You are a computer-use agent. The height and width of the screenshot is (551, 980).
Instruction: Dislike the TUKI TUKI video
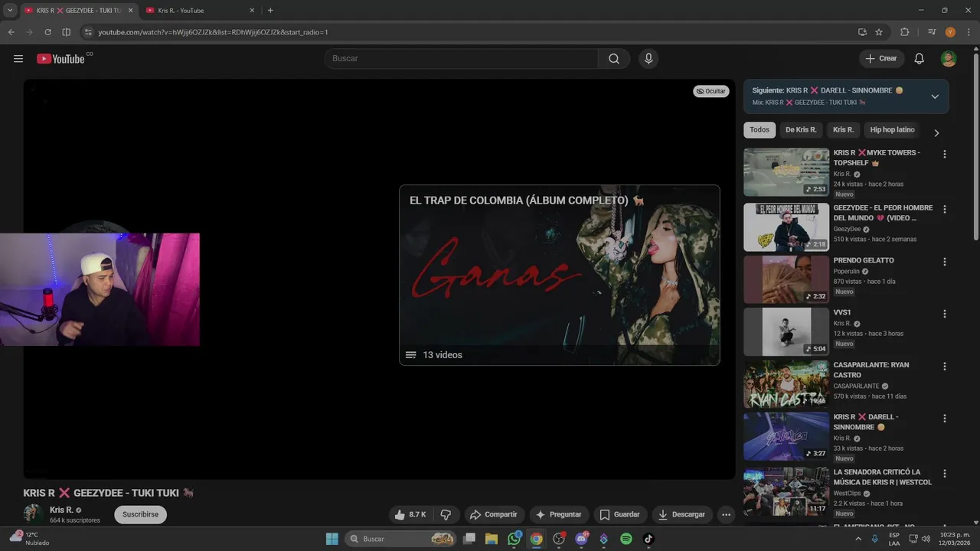(x=446, y=514)
